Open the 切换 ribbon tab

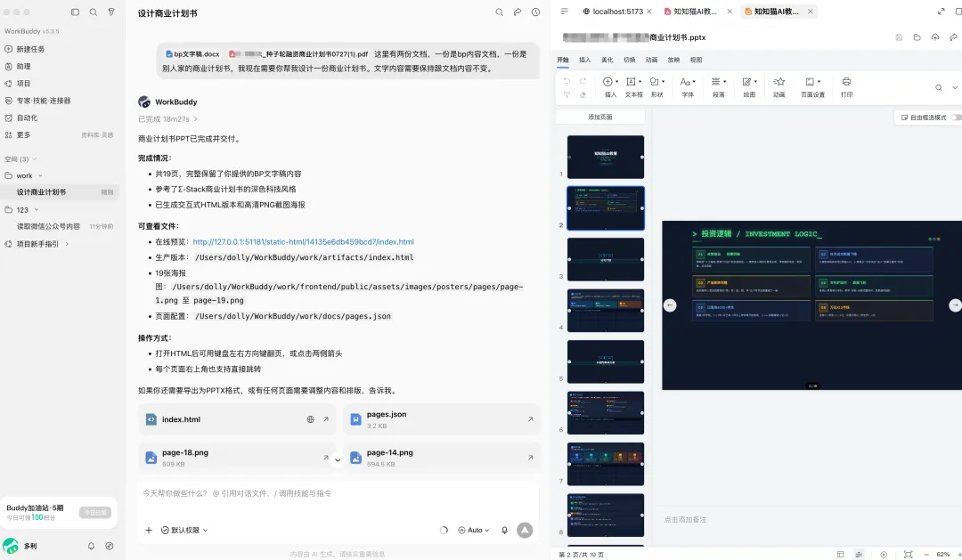630,61
